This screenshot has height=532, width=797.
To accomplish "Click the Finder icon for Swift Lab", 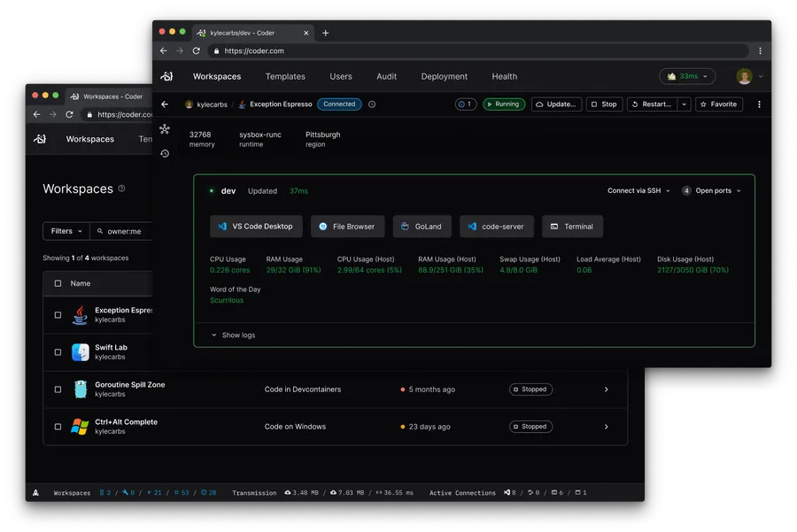I will coord(81,352).
